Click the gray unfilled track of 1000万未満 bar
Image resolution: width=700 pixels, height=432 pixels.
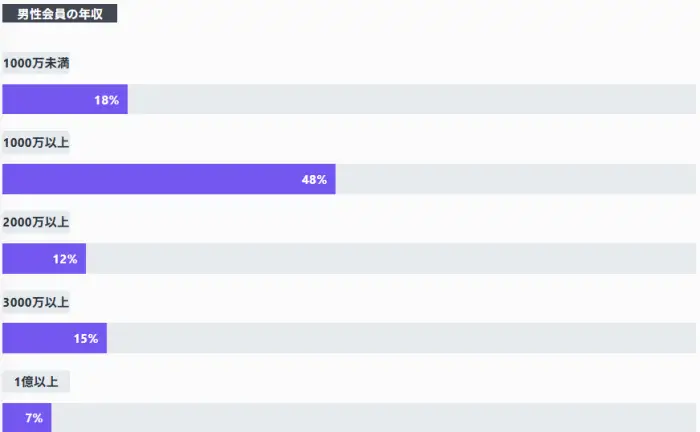(410, 100)
